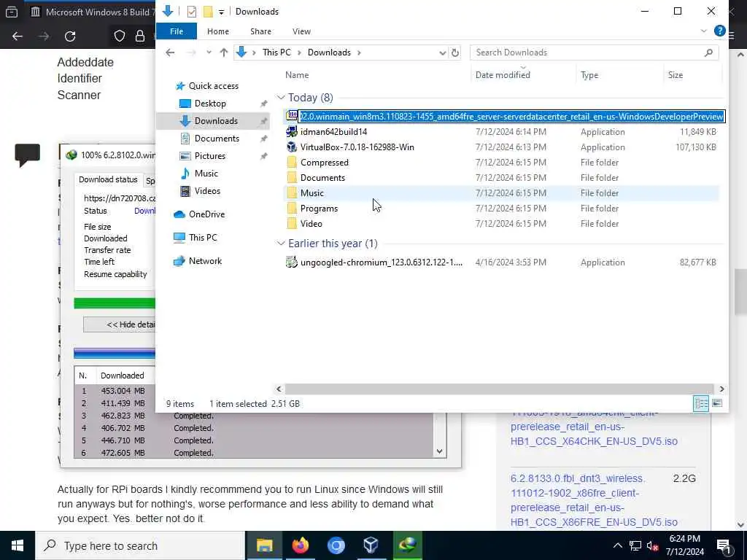Click taskbar File Explorer icon

(264, 545)
